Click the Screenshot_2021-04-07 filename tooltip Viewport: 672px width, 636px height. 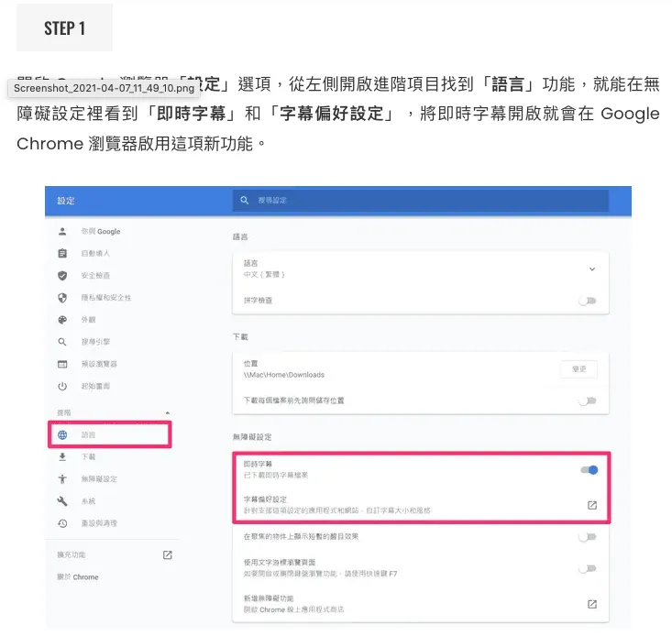pyautogui.click(x=105, y=88)
